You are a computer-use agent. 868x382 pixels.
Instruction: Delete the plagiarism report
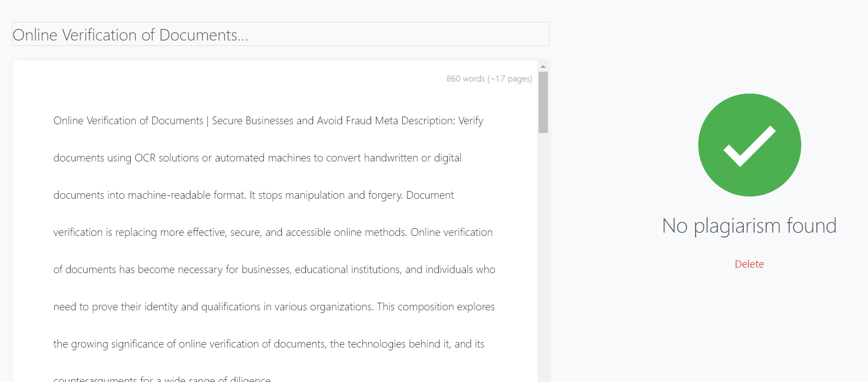click(749, 264)
